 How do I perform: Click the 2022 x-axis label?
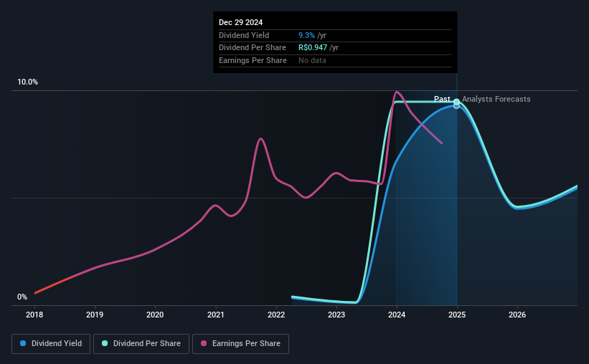tap(276, 315)
